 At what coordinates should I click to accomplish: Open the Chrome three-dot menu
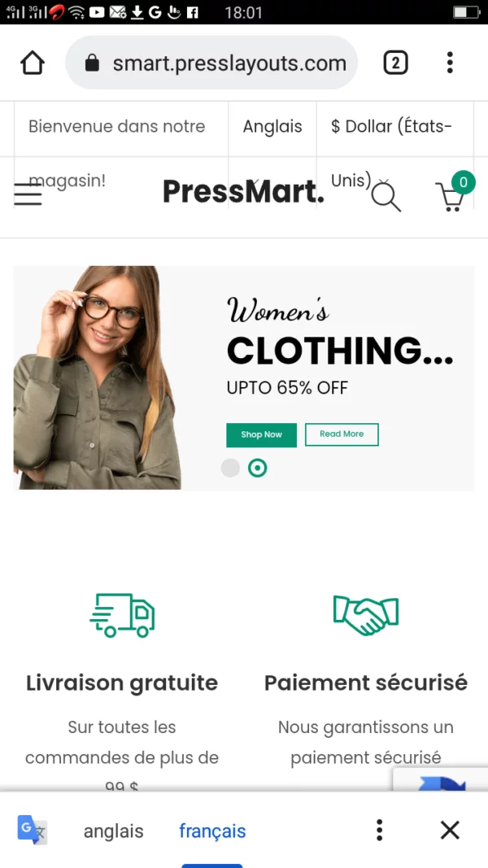pos(450,63)
